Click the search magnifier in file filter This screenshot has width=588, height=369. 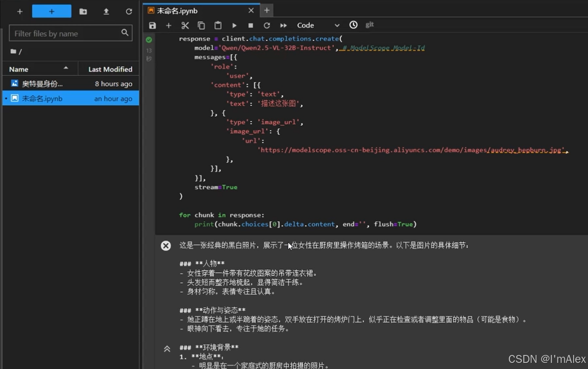pyautogui.click(x=125, y=33)
